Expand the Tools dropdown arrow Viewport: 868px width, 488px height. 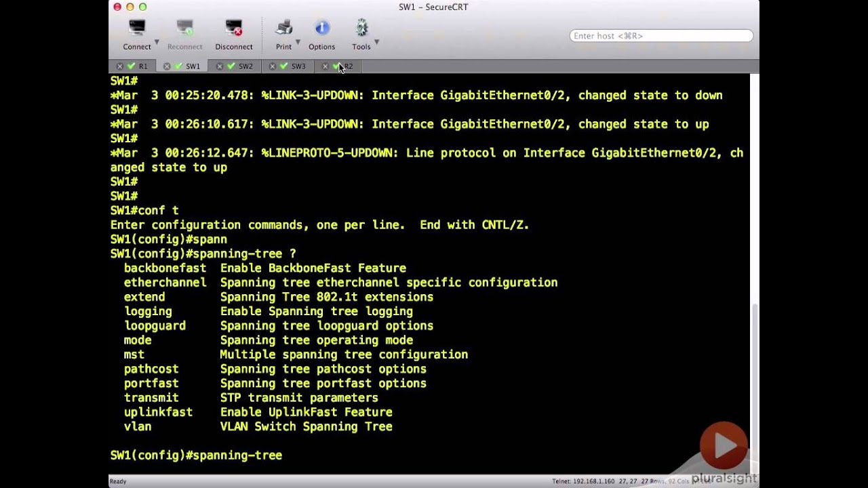pyautogui.click(x=376, y=42)
